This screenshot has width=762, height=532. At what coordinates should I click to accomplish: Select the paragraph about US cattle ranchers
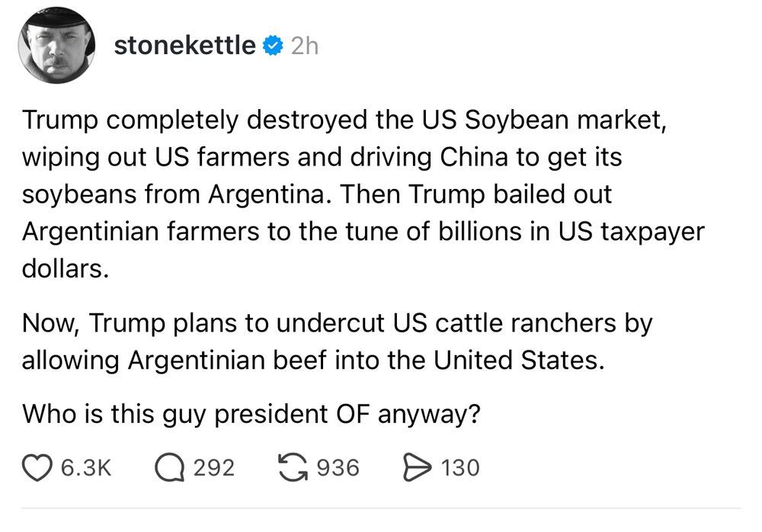click(338, 341)
